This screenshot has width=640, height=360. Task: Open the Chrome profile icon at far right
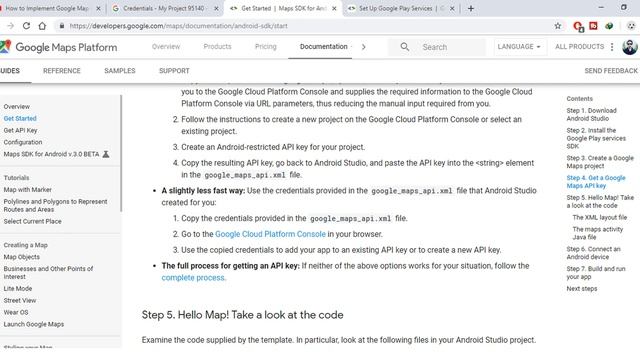tap(631, 26)
